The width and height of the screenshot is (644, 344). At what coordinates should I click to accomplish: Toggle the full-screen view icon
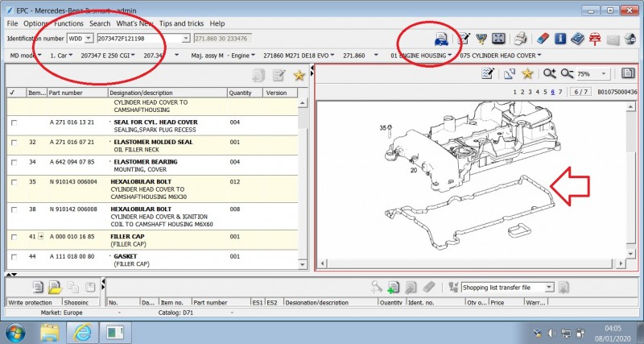tap(497, 39)
